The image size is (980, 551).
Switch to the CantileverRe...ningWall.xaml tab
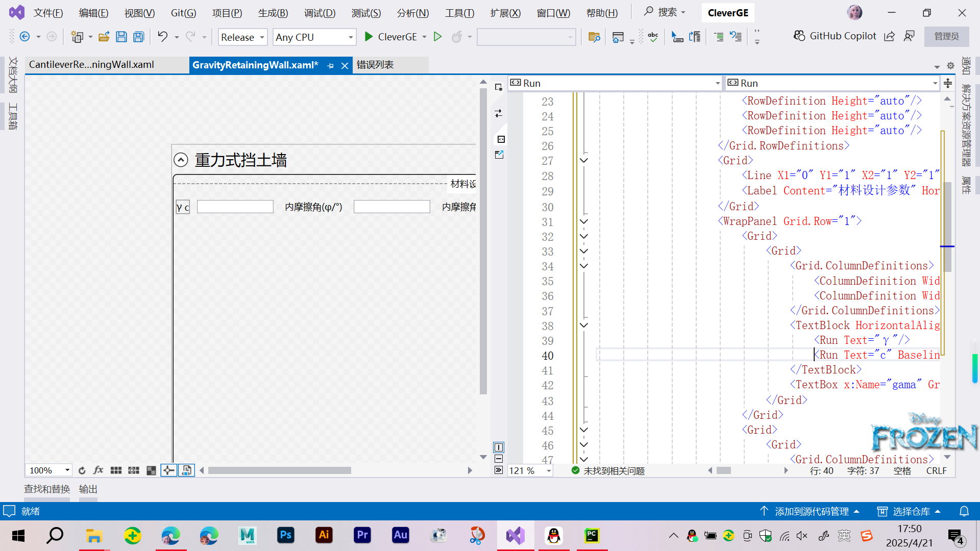[92, 64]
